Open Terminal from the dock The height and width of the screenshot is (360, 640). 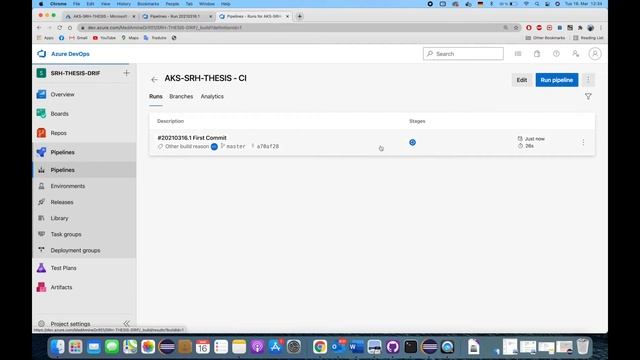point(411,347)
